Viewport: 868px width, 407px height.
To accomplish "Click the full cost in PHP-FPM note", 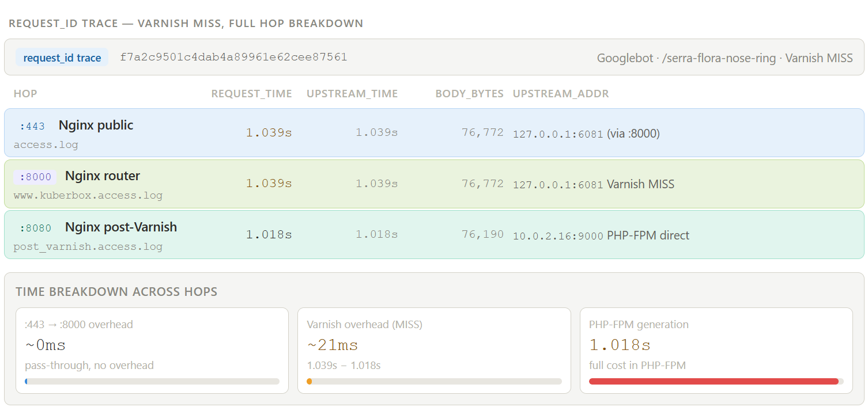I will 637,365.
